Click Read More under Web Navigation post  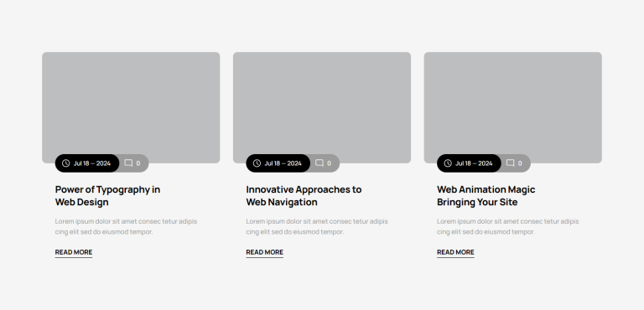click(x=264, y=252)
